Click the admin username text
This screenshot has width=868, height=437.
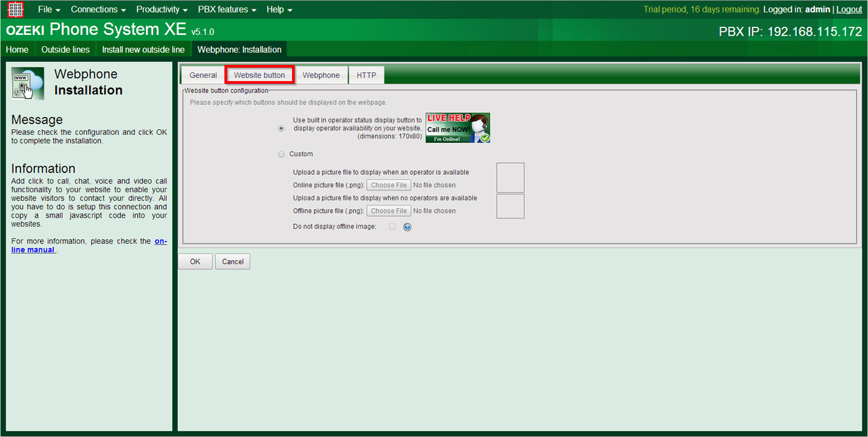(817, 9)
